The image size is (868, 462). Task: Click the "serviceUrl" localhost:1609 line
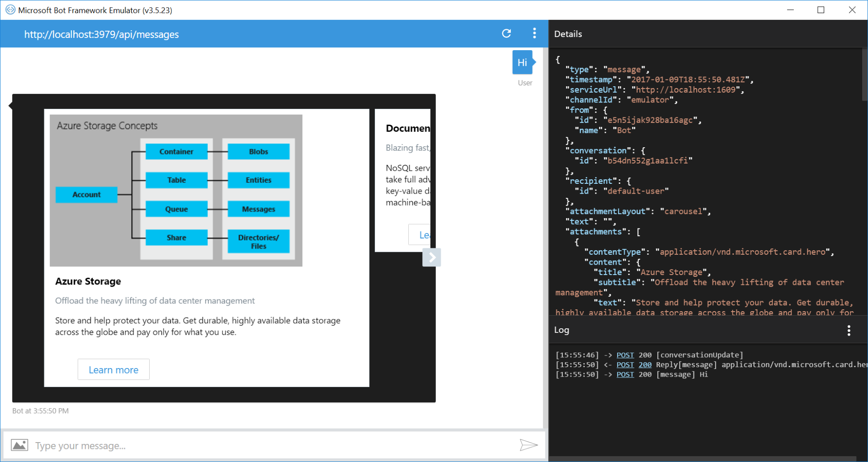(655, 90)
